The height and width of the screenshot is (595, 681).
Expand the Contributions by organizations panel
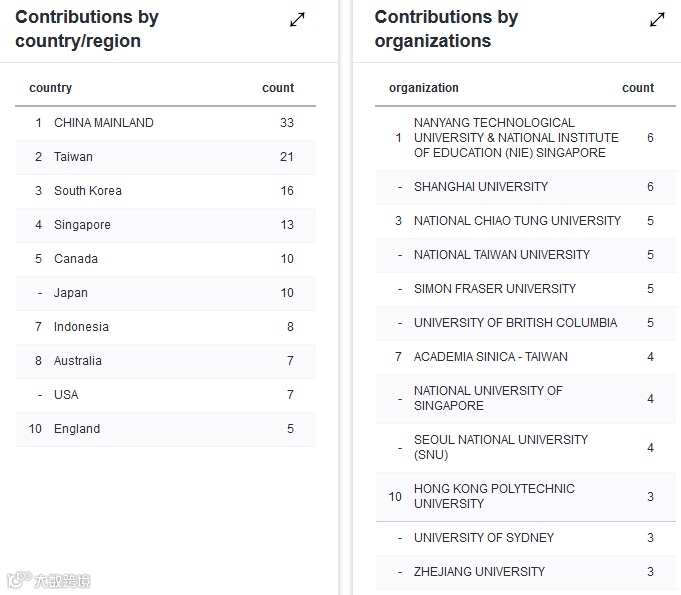(x=657, y=19)
